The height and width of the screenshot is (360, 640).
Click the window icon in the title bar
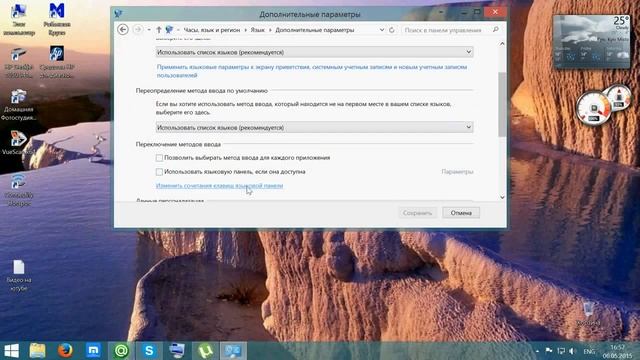[118, 14]
